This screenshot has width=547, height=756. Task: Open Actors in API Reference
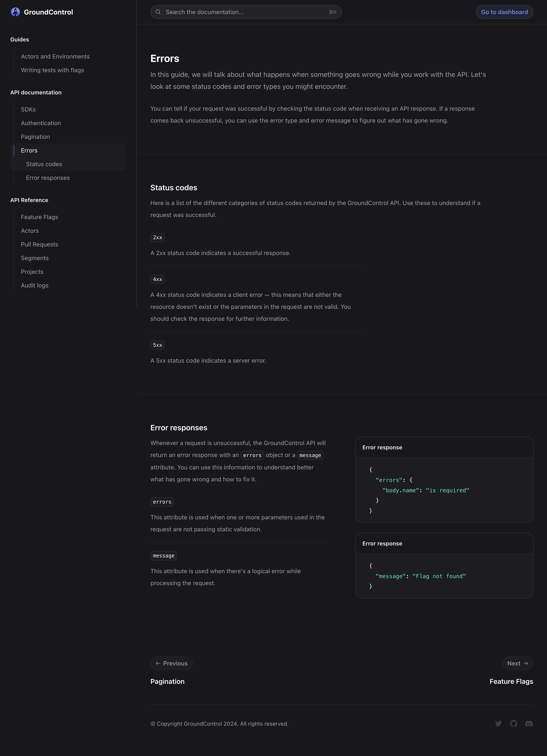30,231
